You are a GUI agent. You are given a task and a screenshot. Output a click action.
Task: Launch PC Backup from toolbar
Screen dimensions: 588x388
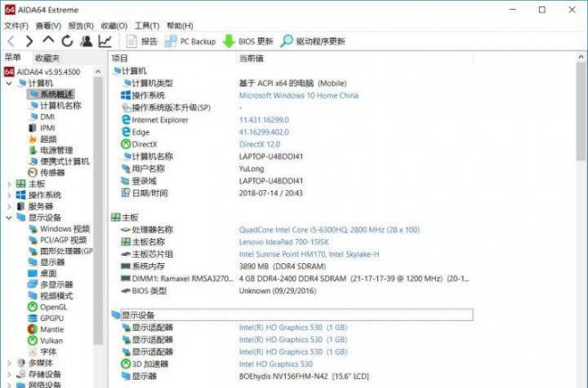click(191, 42)
